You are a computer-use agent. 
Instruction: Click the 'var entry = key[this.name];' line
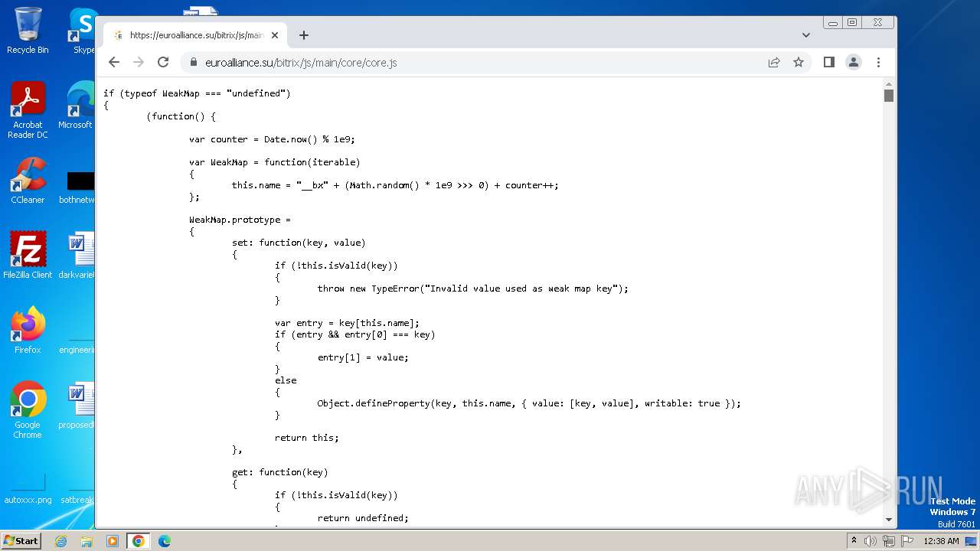pyautogui.click(x=347, y=323)
